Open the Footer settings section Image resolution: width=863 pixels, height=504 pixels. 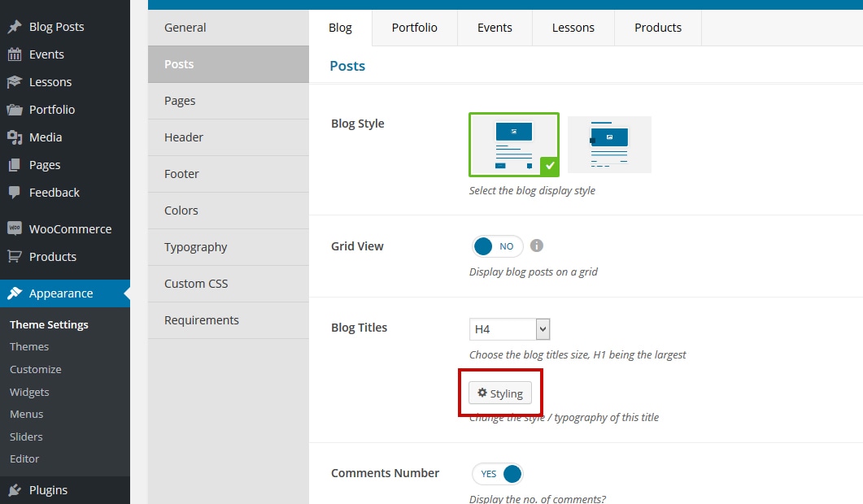point(229,174)
